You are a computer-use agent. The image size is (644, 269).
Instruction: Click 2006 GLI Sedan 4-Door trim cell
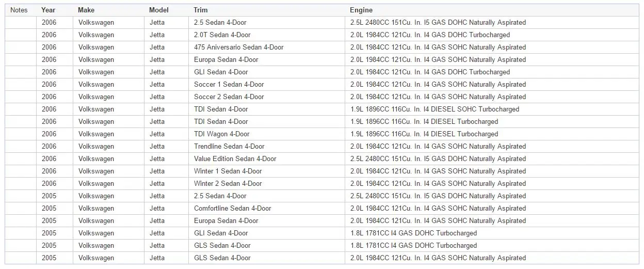click(267, 72)
